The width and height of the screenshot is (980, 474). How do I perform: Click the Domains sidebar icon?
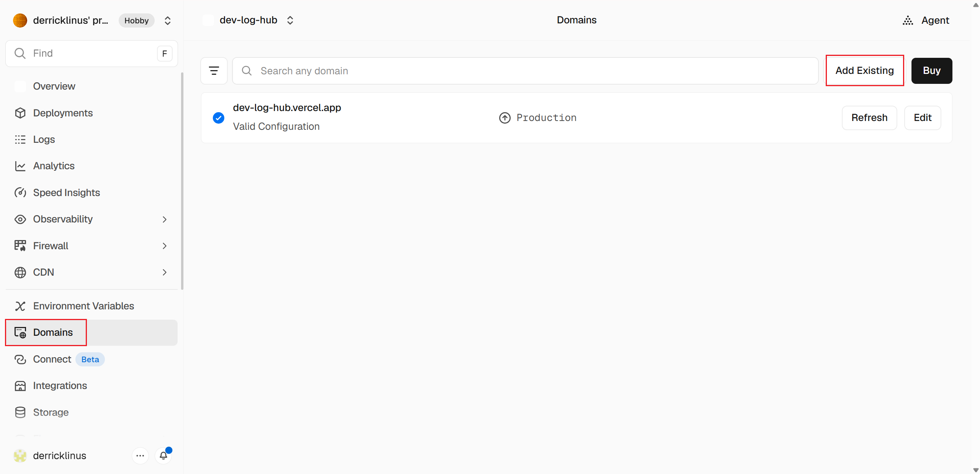(20, 332)
